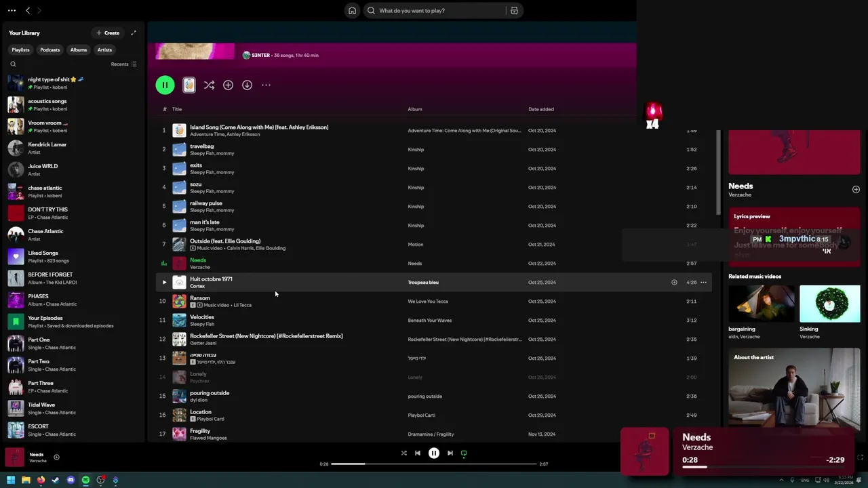Screen dimensions: 868x488
Task: Filter library by Albums
Action: [x=79, y=50]
